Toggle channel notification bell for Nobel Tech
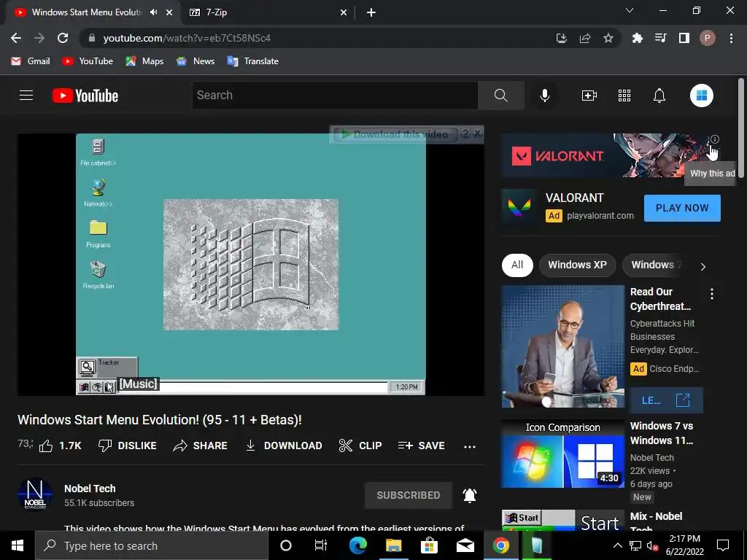The image size is (747, 560). [470, 495]
